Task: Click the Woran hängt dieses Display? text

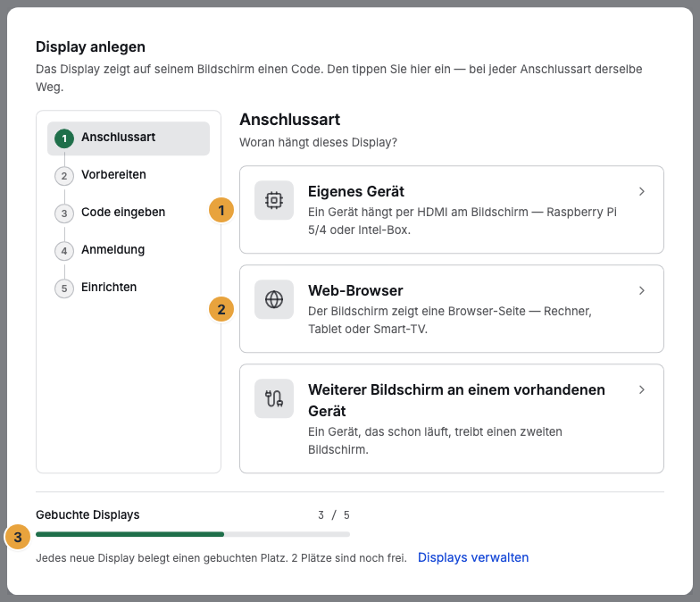Action: pyautogui.click(x=318, y=143)
